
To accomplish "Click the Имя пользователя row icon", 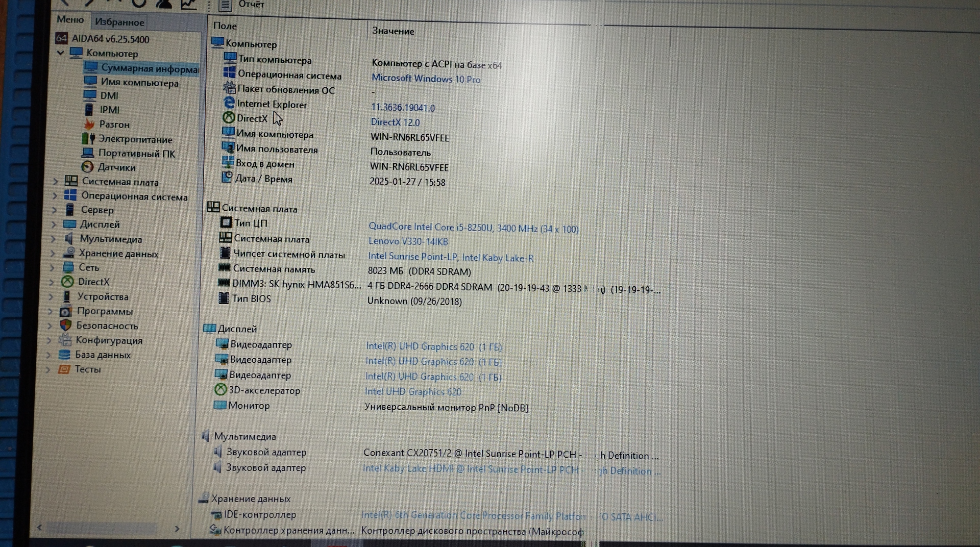I will point(228,147).
